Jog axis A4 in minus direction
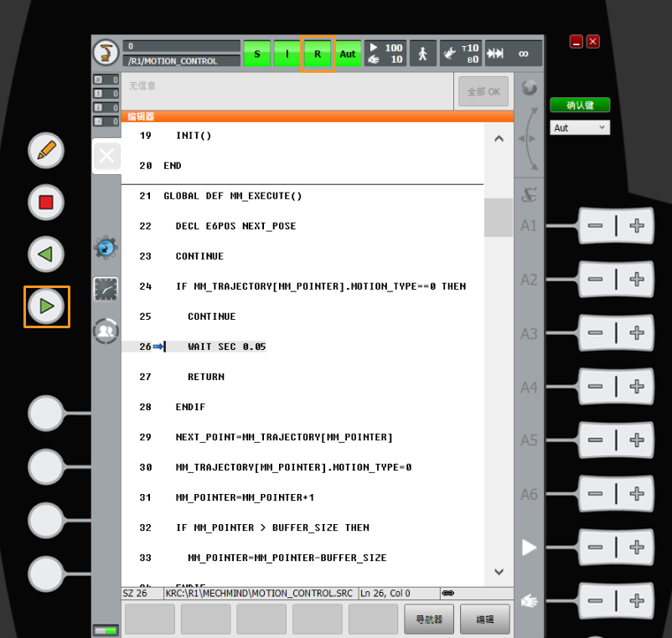 coord(595,386)
